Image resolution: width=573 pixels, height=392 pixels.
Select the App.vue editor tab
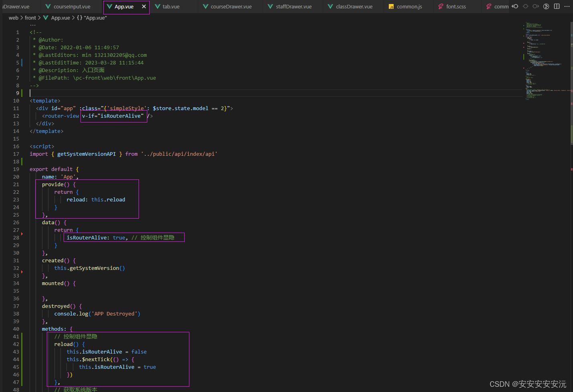click(124, 7)
